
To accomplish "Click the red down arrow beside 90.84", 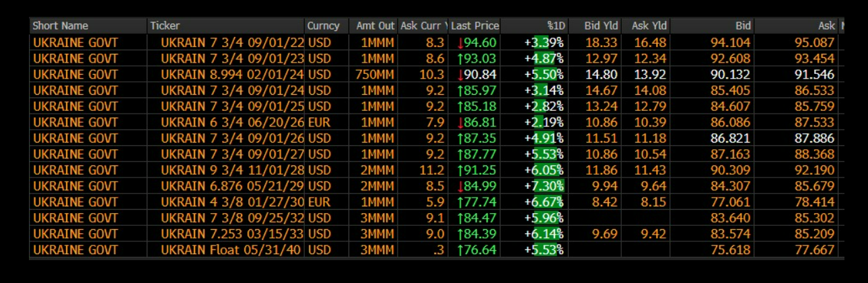I will [459, 75].
